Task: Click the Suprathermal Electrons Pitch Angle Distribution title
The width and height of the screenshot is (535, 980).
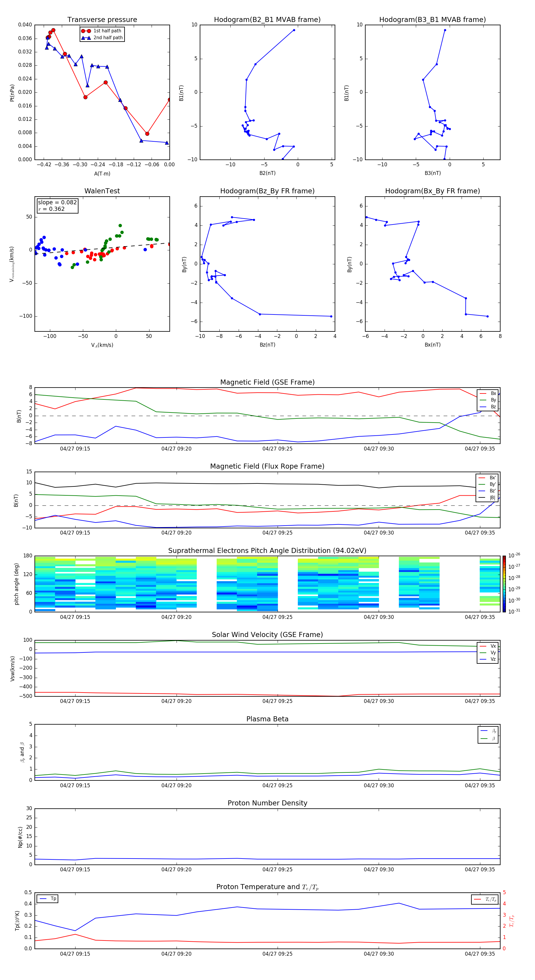Action: point(267,551)
